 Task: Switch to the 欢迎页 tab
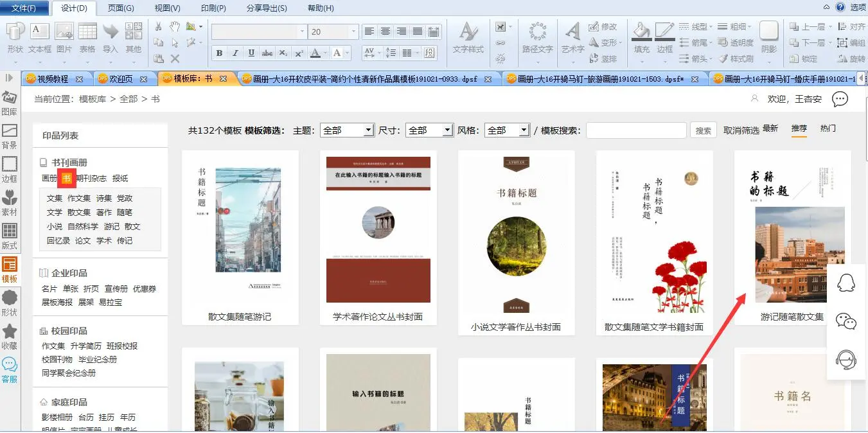121,79
